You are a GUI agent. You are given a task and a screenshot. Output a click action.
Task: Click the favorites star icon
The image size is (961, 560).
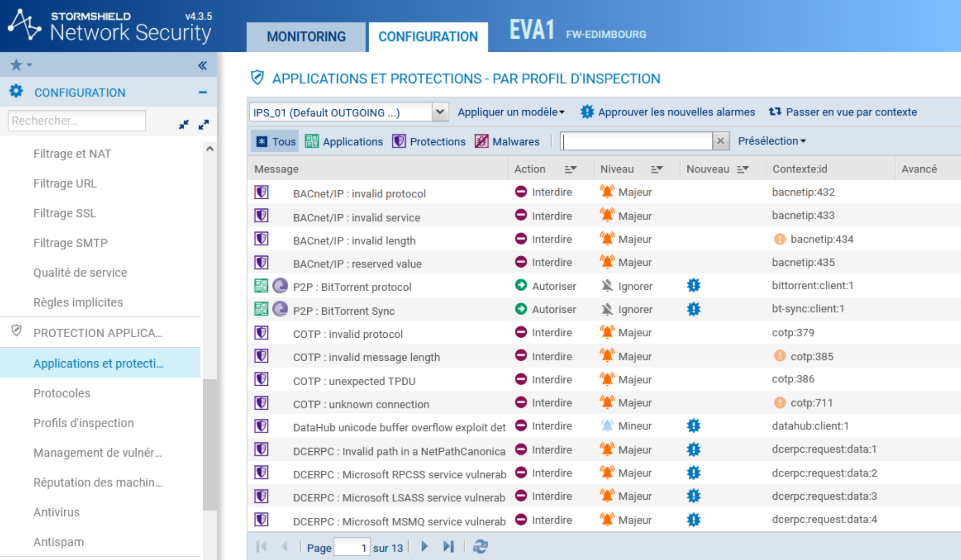pos(17,65)
